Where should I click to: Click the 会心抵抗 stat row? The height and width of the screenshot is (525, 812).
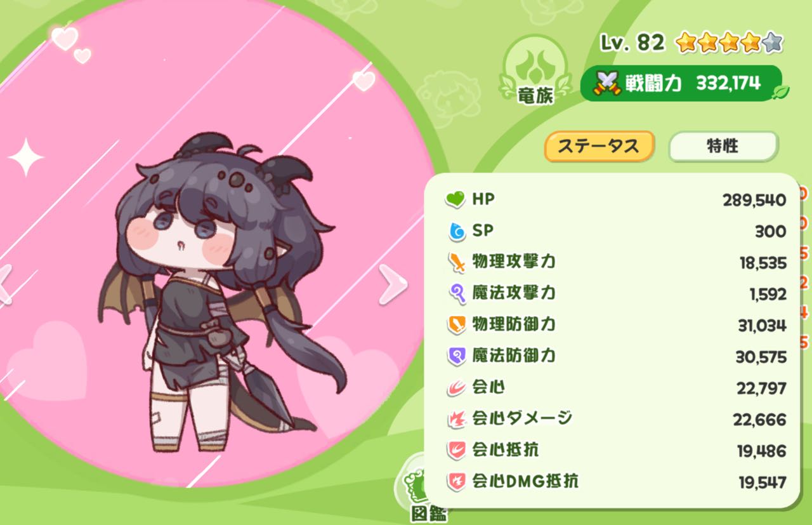[x=615, y=451]
